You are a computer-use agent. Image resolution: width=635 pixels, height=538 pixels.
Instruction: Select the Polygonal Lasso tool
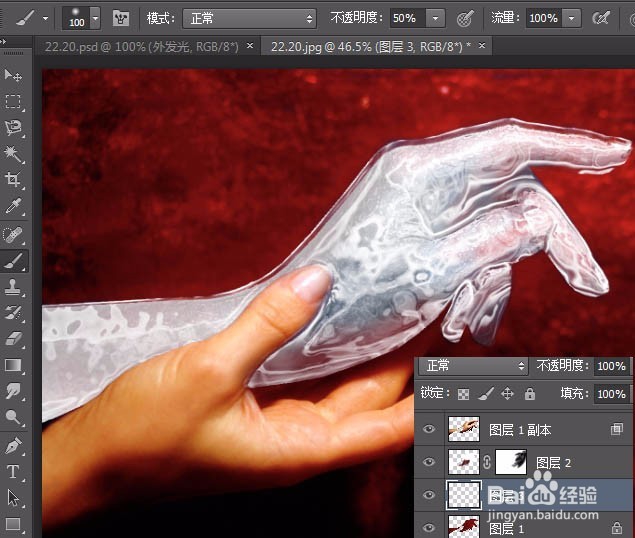[13, 128]
